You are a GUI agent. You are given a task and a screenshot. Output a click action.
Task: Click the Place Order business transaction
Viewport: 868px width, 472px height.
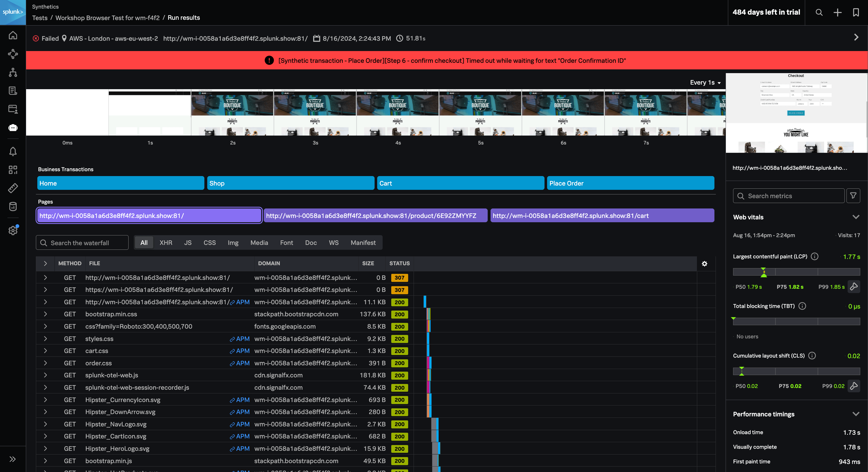tap(630, 183)
